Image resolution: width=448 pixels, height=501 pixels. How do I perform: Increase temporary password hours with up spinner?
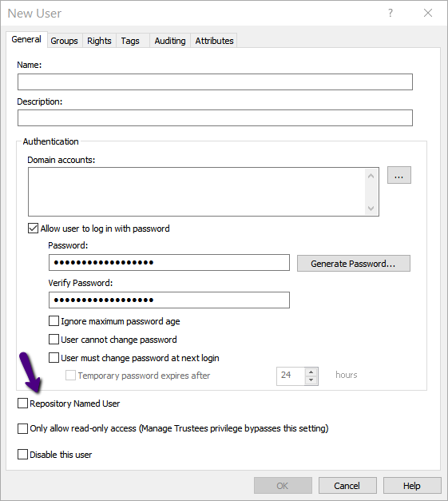(311, 372)
